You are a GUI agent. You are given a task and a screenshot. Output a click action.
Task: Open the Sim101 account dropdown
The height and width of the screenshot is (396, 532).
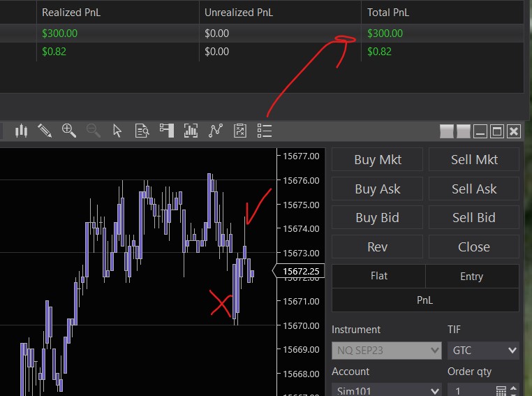point(387,391)
